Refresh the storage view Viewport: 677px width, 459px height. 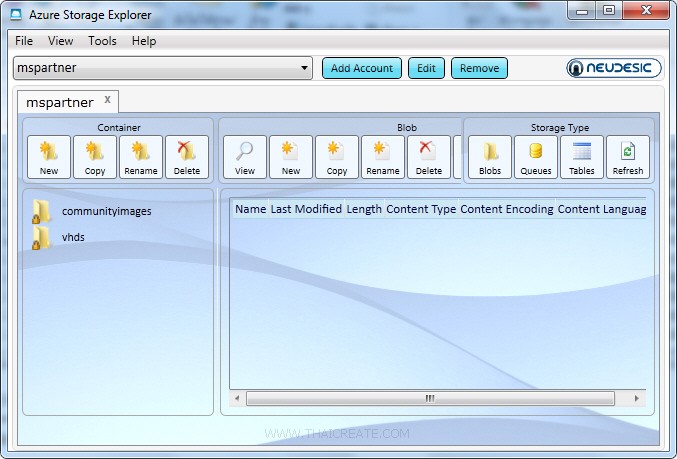pos(628,157)
